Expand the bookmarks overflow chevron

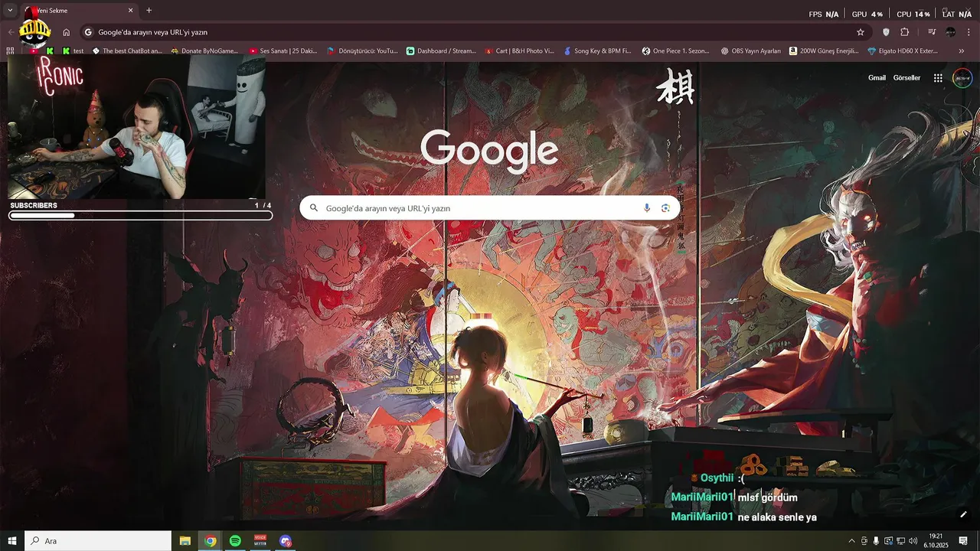coord(962,51)
